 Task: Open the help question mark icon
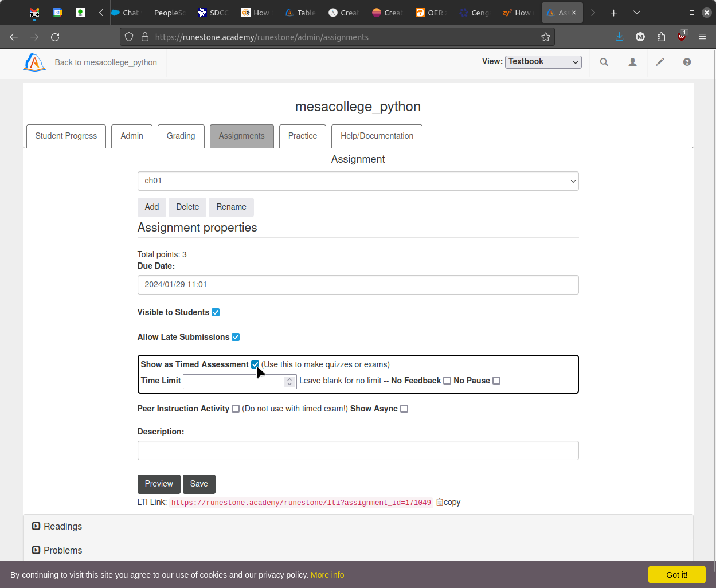tap(687, 61)
